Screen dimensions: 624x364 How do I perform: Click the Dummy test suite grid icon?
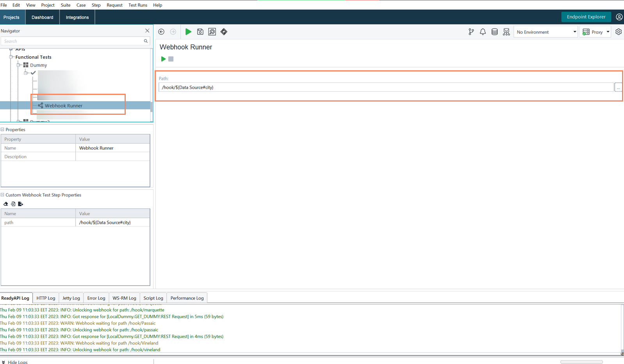pos(26,65)
